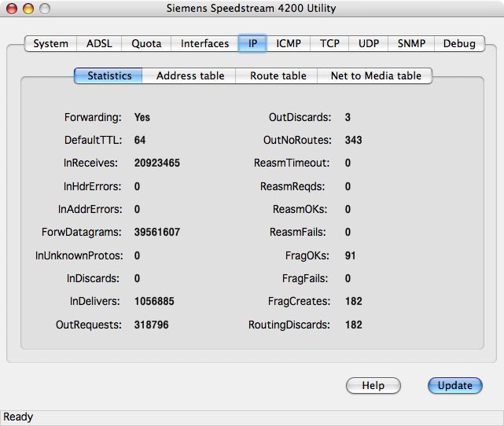Click the InReceives value 20923465
The height and width of the screenshot is (426, 504).
156,163
